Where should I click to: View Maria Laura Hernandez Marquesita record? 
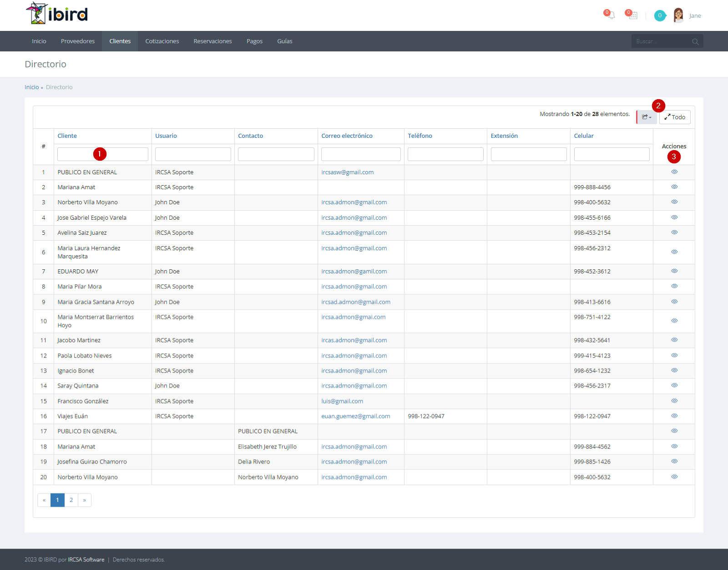pos(674,252)
